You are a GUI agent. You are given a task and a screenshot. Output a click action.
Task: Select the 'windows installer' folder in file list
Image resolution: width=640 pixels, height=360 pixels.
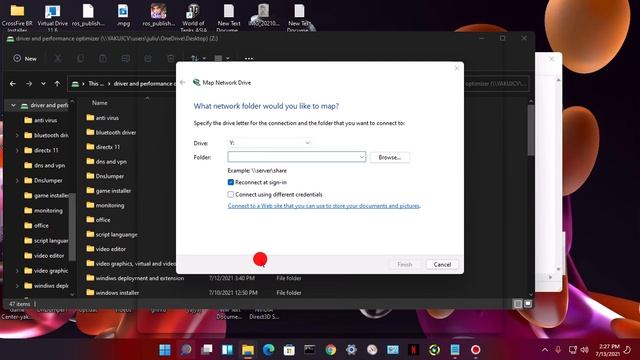tap(117, 293)
